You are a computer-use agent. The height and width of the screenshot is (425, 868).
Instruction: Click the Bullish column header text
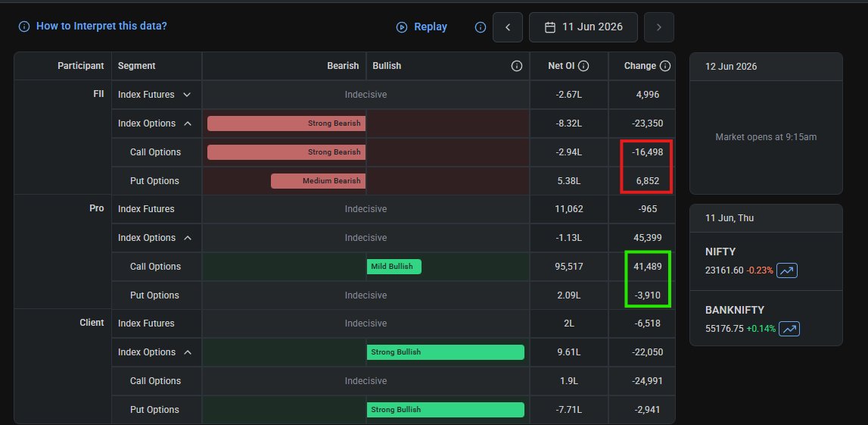pos(387,66)
